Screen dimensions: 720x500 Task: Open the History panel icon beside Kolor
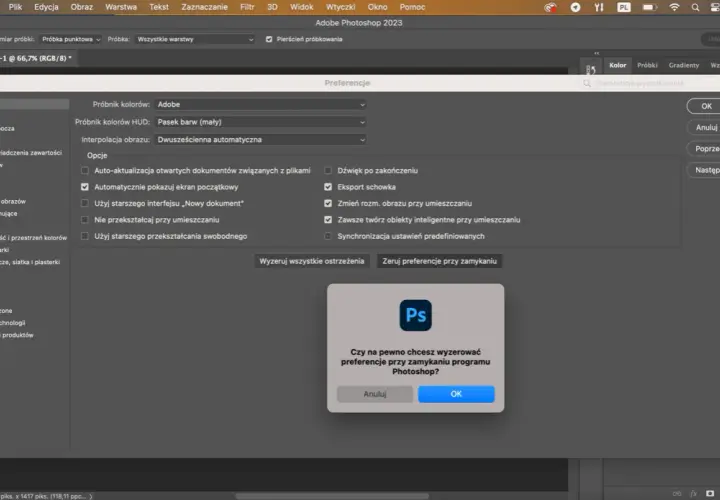(x=591, y=69)
